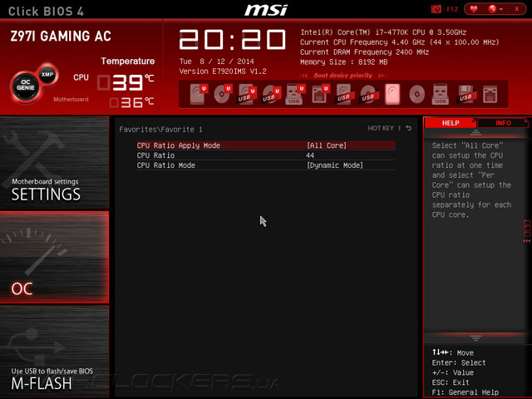Open the M-FLASH BIOS flashing section
The width and height of the screenshot is (532, 399).
click(54, 352)
